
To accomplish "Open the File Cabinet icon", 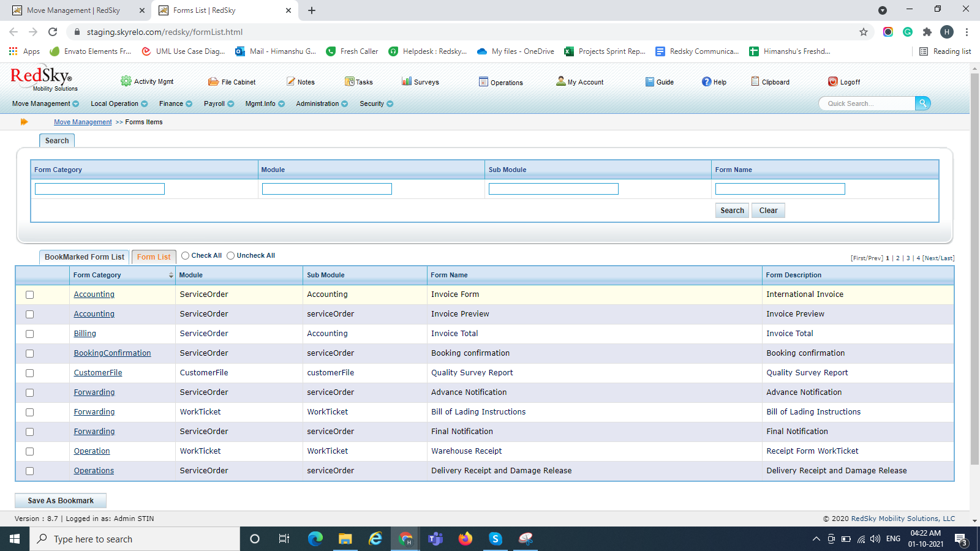I will pos(213,81).
